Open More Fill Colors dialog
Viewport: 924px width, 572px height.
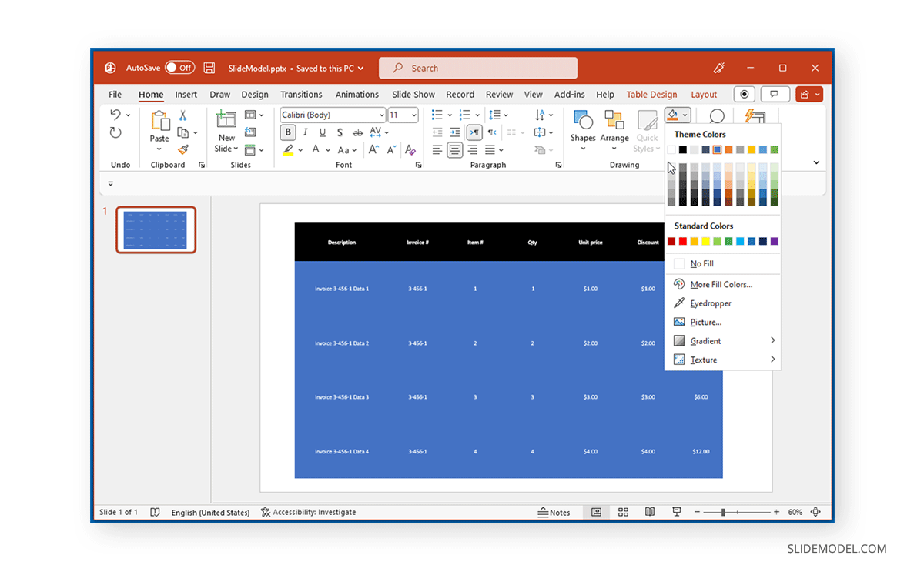[723, 284]
